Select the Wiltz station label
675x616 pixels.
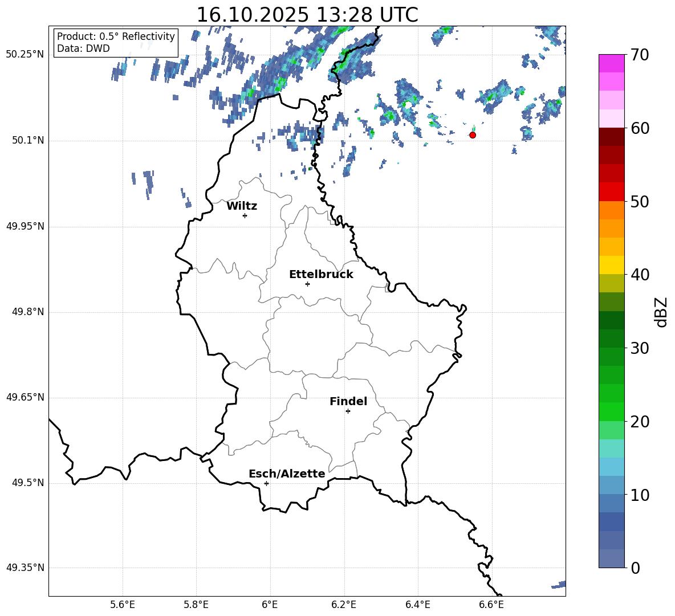(242, 206)
